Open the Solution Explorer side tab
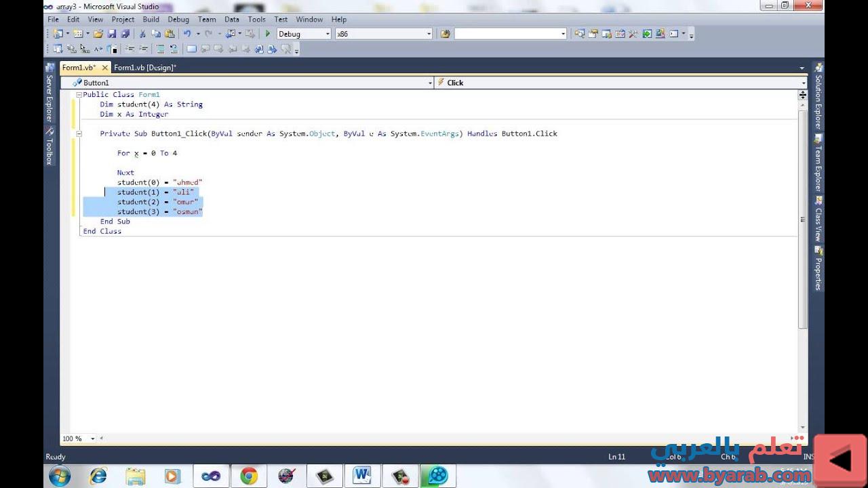 (818, 96)
